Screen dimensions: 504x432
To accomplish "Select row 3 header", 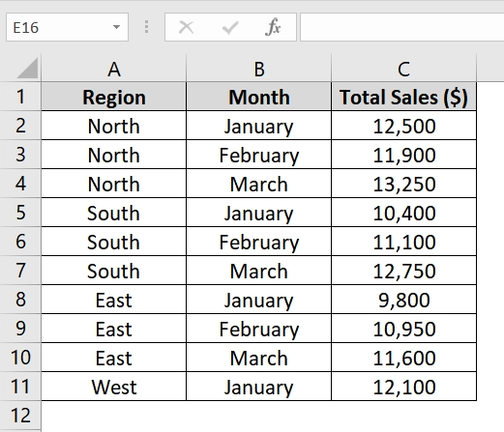I will pos(20,155).
